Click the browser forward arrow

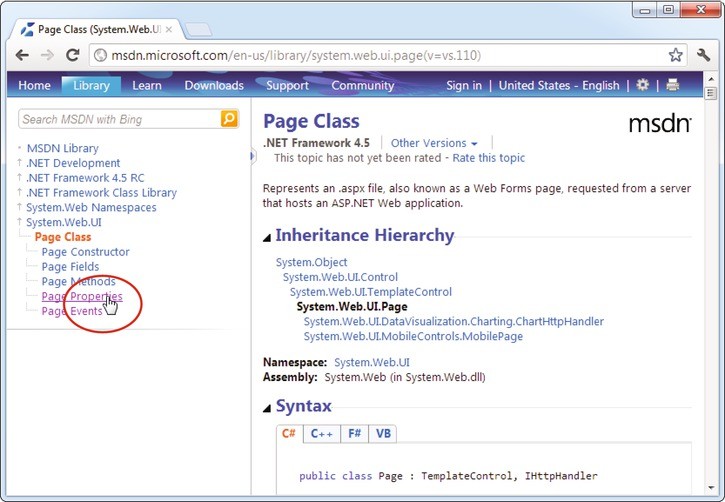pos(47,55)
